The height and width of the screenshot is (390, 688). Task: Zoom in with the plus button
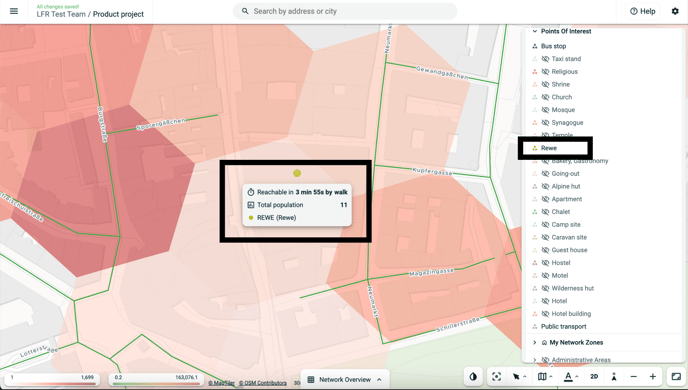point(652,377)
